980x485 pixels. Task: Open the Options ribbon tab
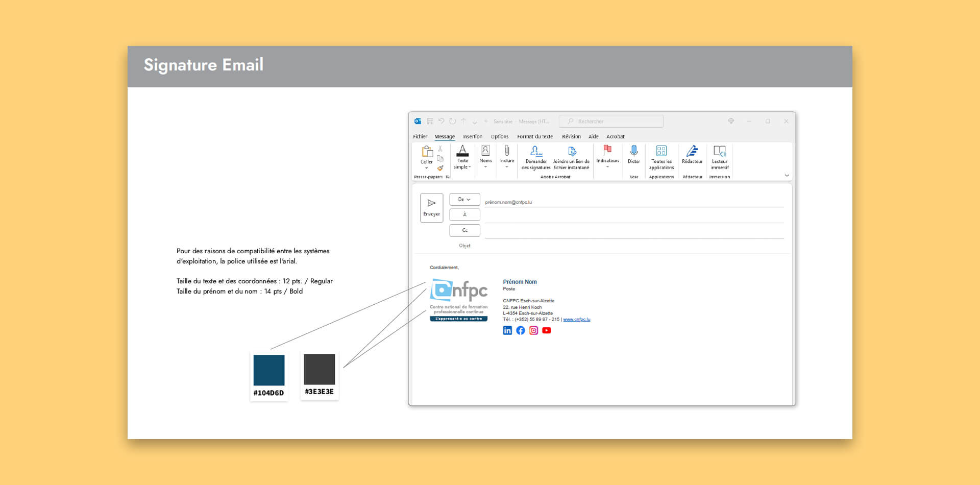pyautogui.click(x=500, y=136)
